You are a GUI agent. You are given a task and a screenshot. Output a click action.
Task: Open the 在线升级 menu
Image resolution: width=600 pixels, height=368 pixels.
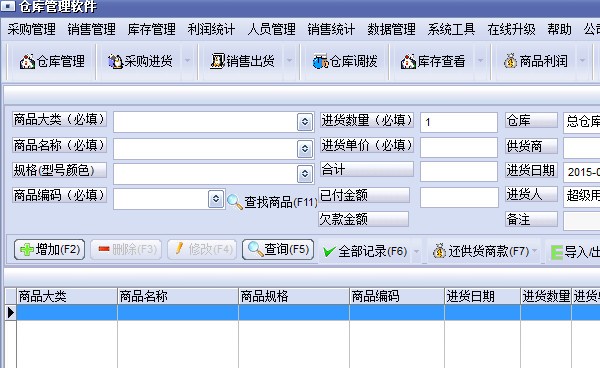(x=511, y=29)
